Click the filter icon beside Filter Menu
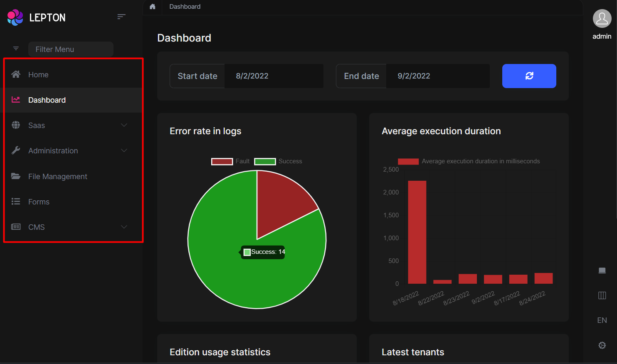The width and height of the screenshot is (617, 364). tap(16, 49)
